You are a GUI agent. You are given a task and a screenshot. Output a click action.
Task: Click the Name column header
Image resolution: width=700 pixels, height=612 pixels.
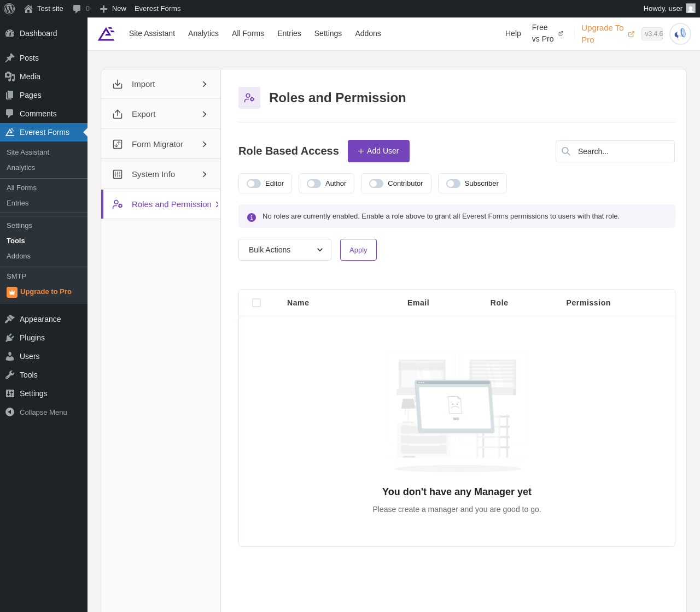(x=298, y=303)
